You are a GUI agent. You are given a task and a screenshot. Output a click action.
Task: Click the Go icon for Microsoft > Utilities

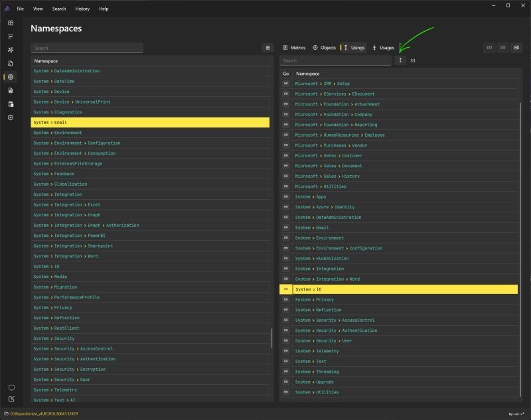pyautogui.click(x=286, y=186)
